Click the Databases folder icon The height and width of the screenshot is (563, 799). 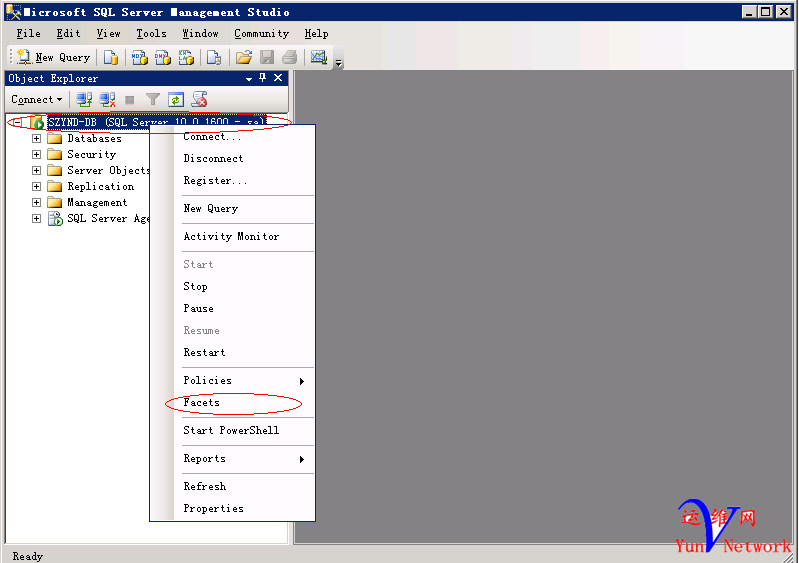coord(55,139)
